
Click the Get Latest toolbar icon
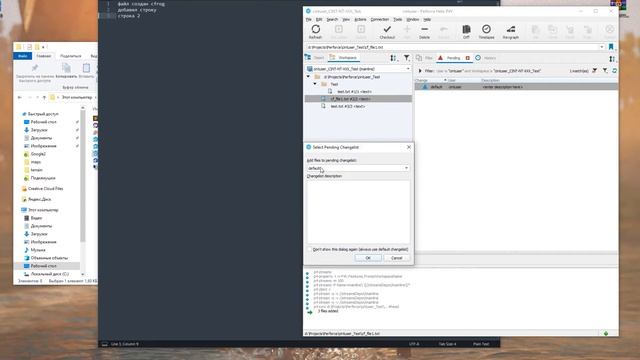339,29
